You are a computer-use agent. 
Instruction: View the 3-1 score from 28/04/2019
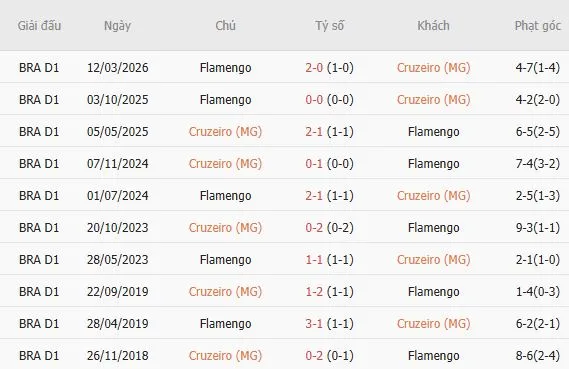pos(314,323)
